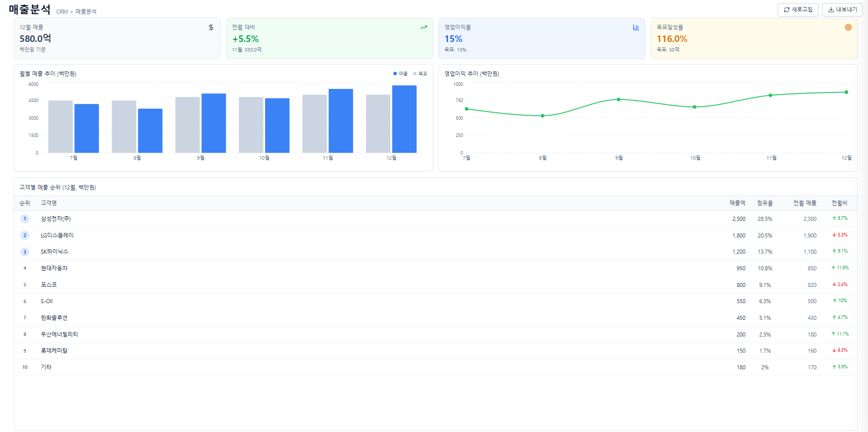This screenshot has width=868, height=432.
Task: Click the bar chart icon on profit card
Action: [636, 27]
